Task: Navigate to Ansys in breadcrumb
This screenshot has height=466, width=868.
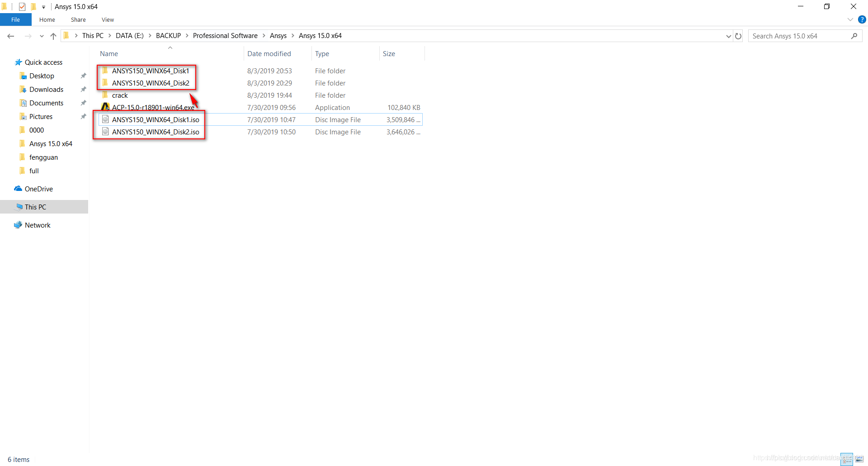Action: [278, 36]
